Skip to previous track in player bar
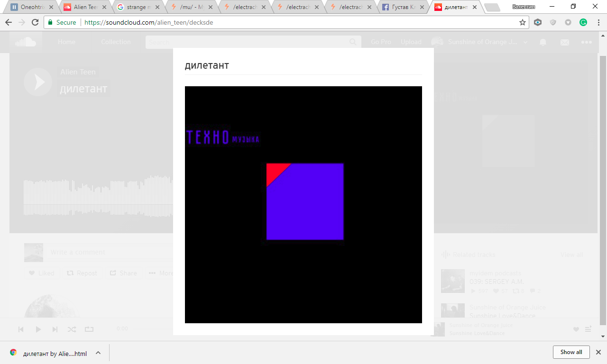Image resolution: width=607 pixels, height=364 pixels. click(x=21, y=329)
